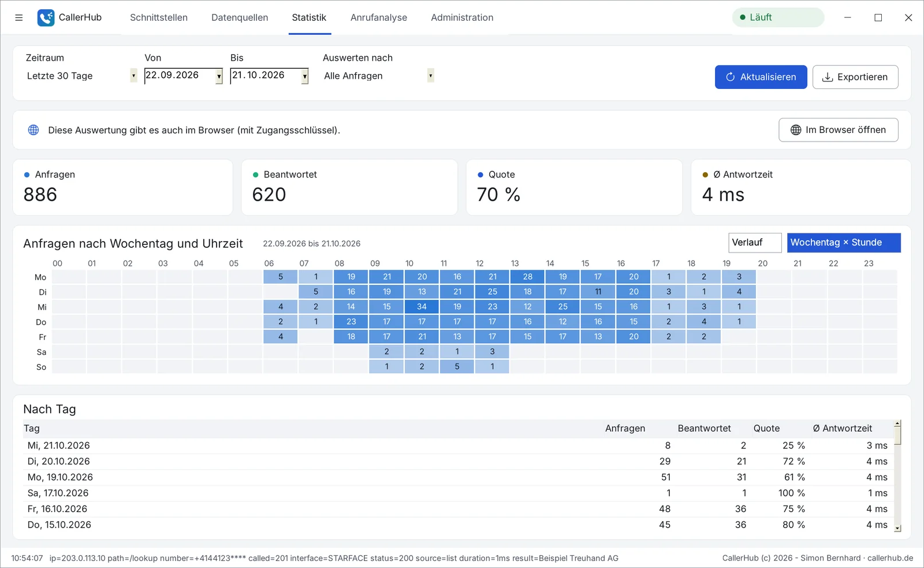Click Im Browser öffnen button
This screenshot has width=924, height=568.
pyautogui.click(x=838, y=130)
